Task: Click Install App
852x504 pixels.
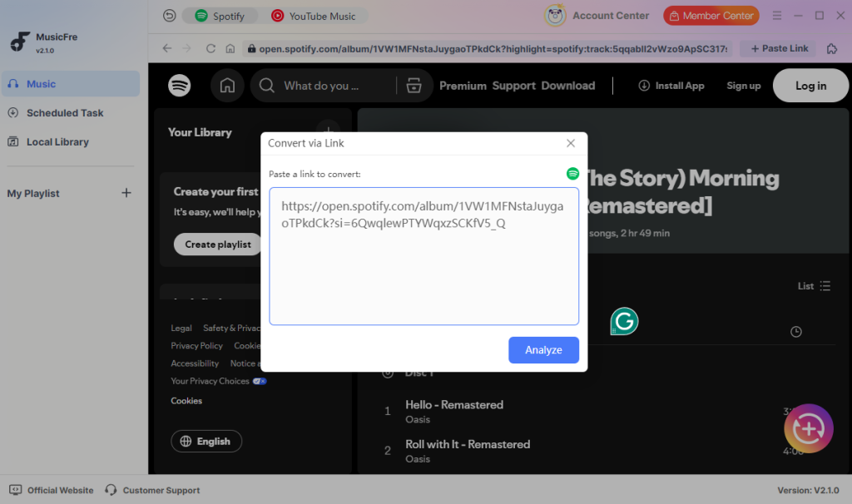Action: click(x=671, y=86)
